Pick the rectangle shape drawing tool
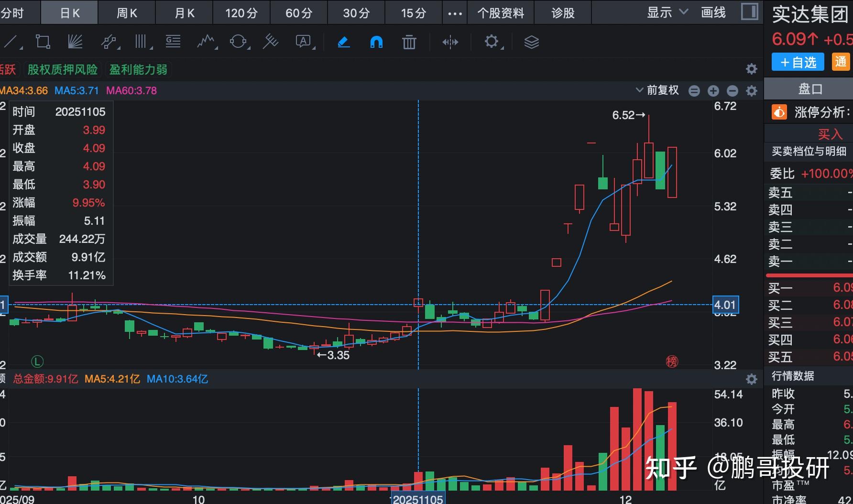The width and height of the screenshot is (853, 504). coord(43,42)
